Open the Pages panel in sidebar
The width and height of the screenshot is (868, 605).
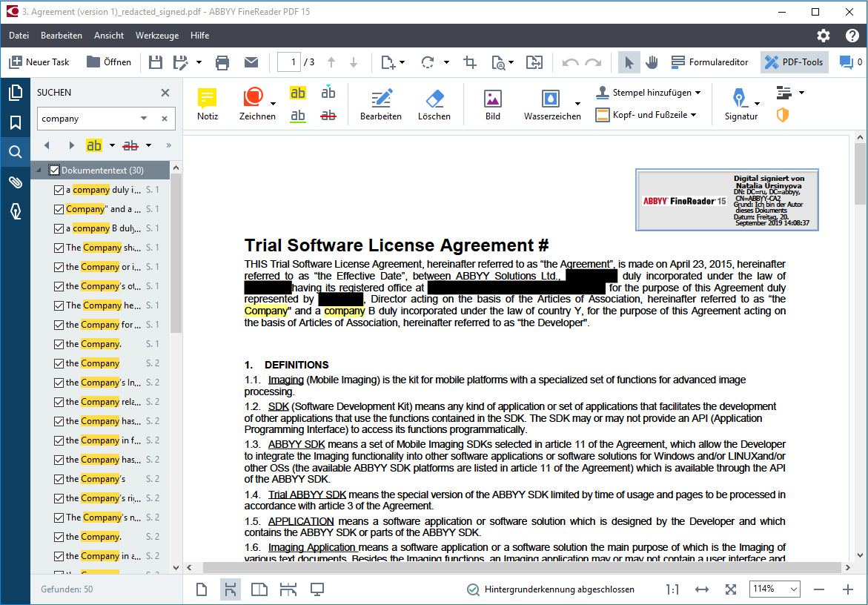[x=16, y=93]
